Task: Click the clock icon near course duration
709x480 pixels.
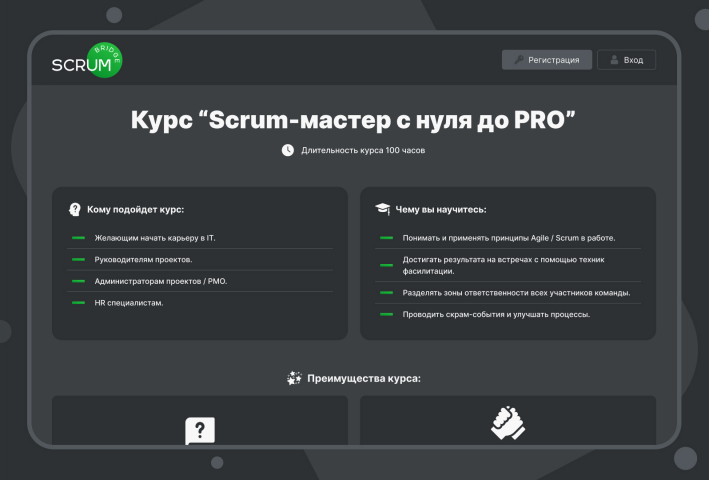Action: coord(288,150)
